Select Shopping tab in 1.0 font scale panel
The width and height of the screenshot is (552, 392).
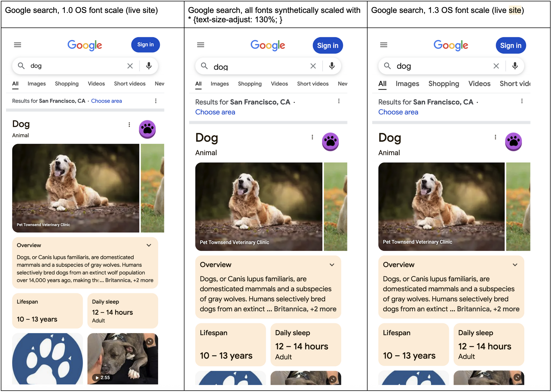pos(67,84)
